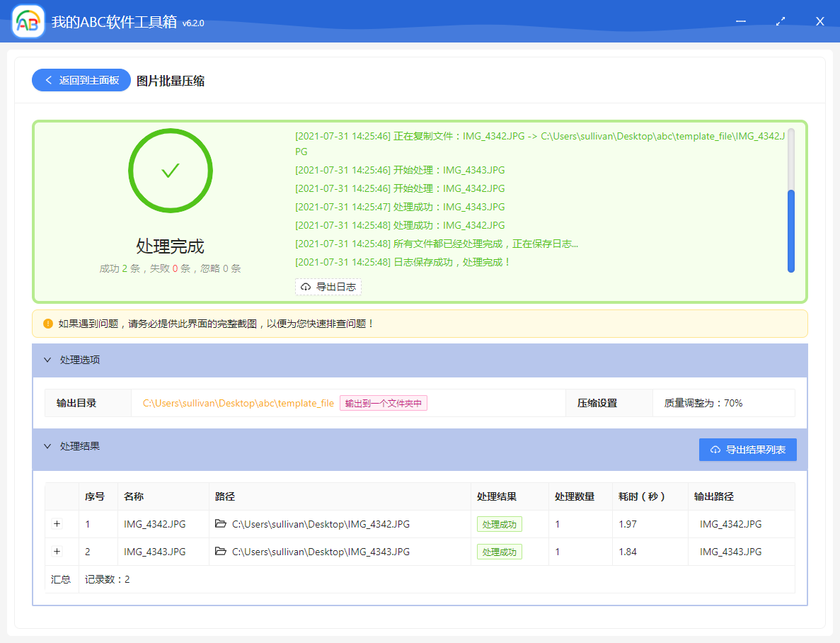Click the maximize window icon
This screenshot has width=840, height=643.
(781, 21)
